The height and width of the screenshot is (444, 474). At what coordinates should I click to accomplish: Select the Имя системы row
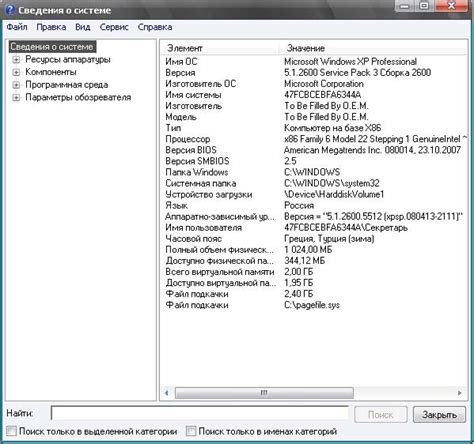point(314,95)
